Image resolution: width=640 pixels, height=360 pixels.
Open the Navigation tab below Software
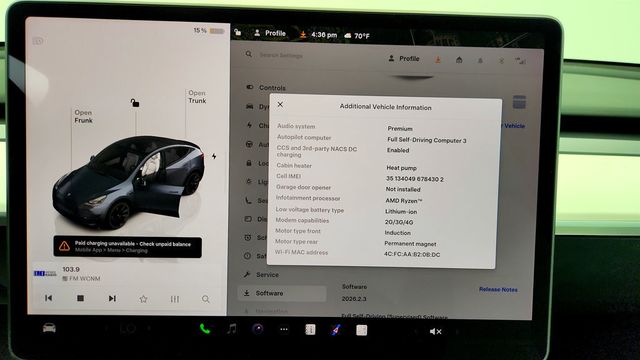tap(266, 311)
